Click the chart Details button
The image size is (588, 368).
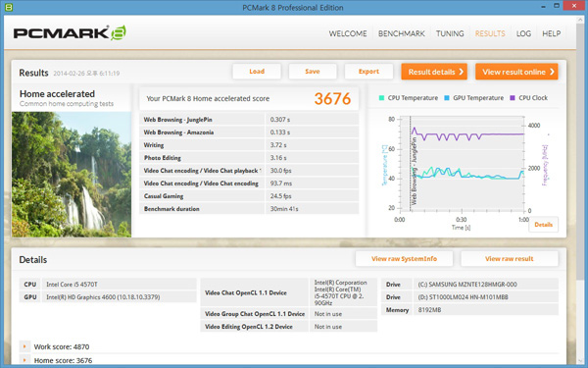click(543, 225)
